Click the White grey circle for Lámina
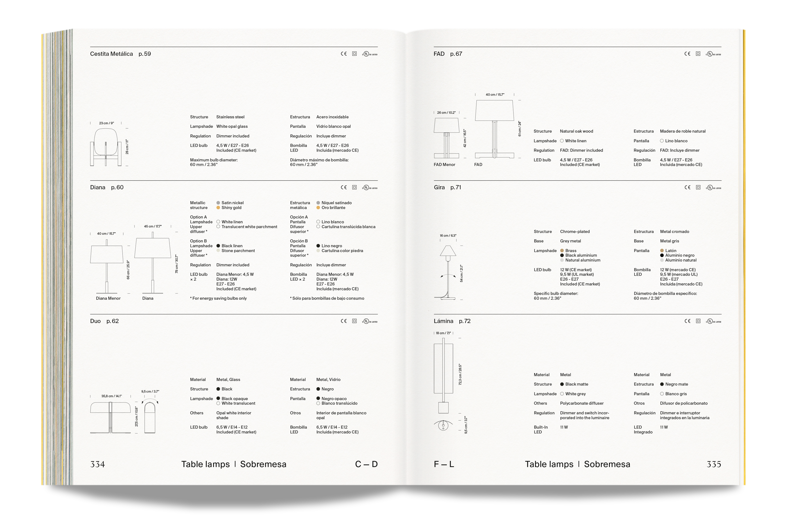The image size is (812, 527). [562, 394]
